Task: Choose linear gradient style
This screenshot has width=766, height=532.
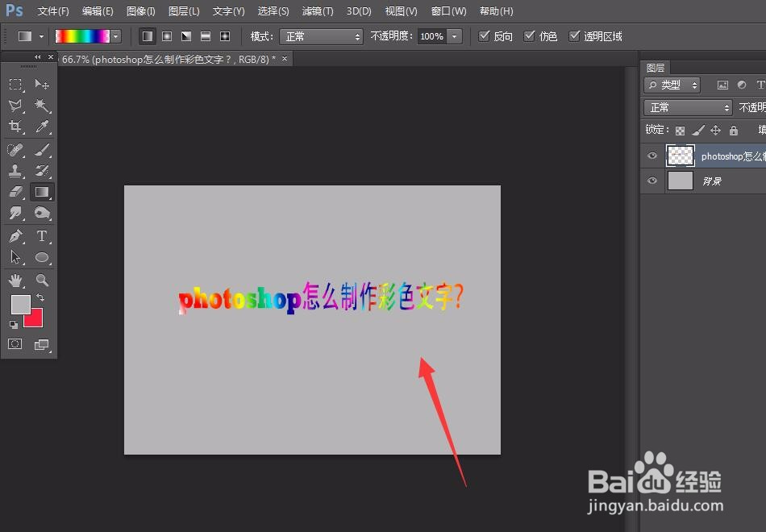Action: tap(148, 36)
